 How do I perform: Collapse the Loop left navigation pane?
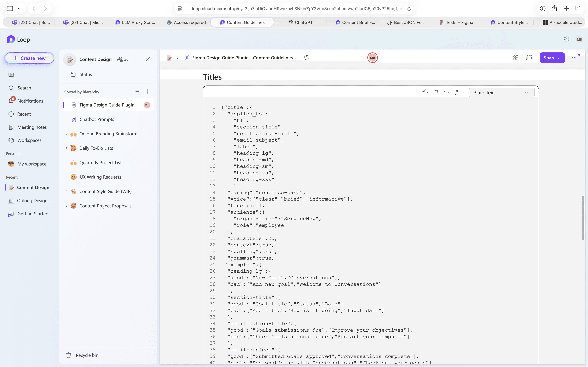11,75
